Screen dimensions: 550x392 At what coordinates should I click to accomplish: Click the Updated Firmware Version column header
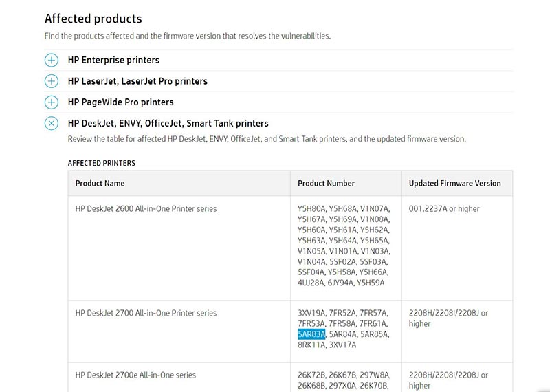tap(454, 183)
